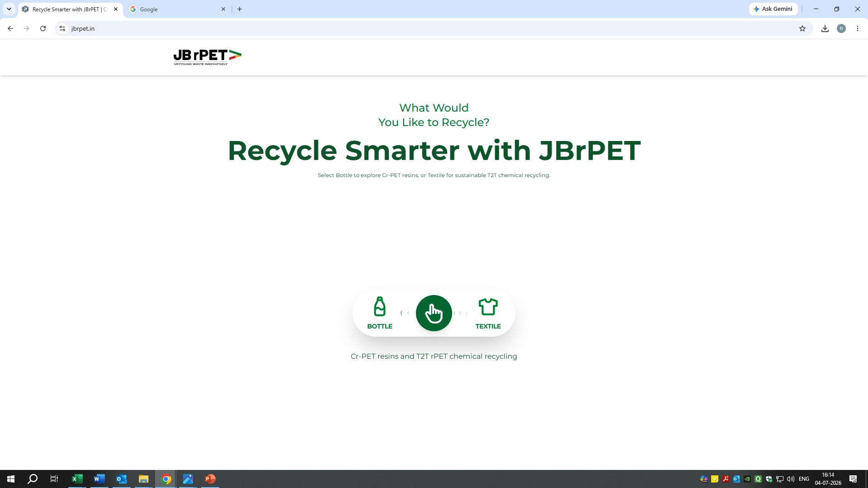Screen dimensions: 868x488
Task: View site information icon in address bar
Action: click(x=62, y=28)
